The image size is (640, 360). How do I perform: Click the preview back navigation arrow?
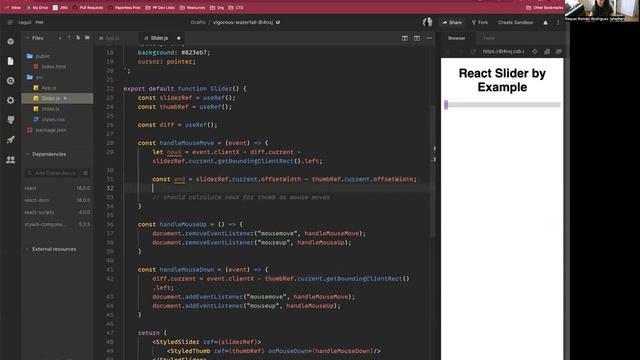[449, 51]
